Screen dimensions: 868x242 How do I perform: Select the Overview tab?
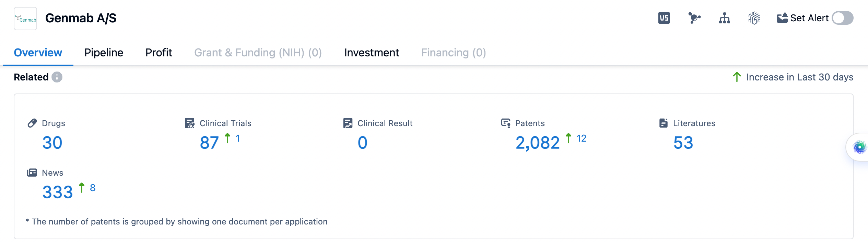pyautogui.click(x=38, y=53)
